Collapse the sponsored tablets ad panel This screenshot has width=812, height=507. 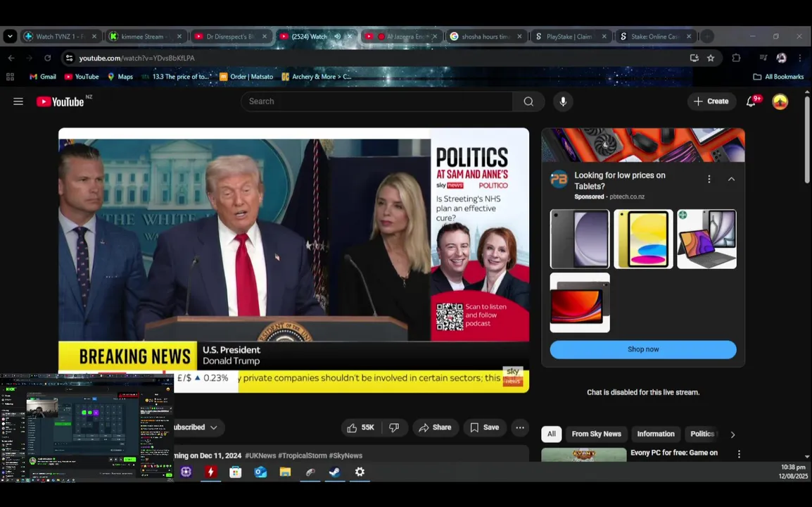pyautogui.click(x=731, y=180)
